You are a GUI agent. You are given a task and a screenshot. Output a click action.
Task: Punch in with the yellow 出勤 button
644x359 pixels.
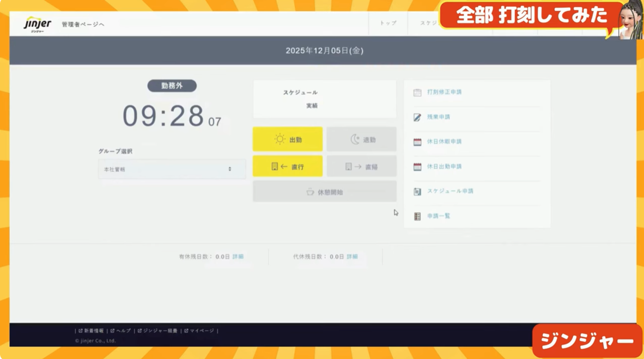pos(288,139)
